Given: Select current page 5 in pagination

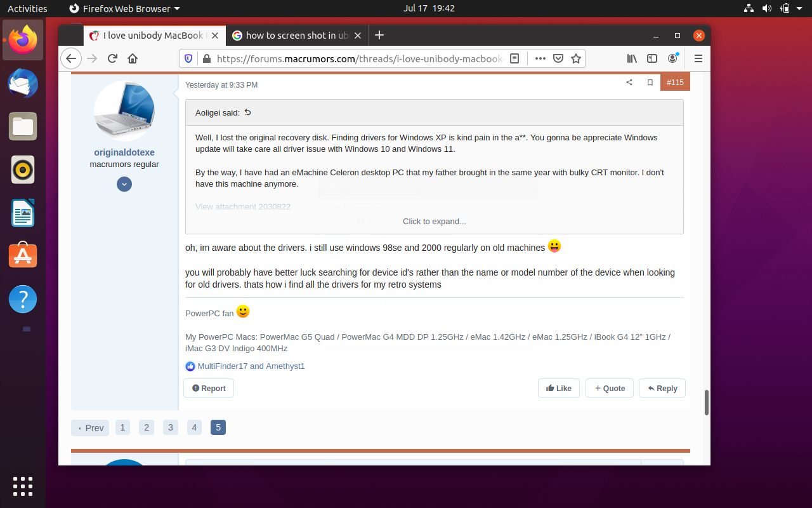Looking at the screenshot, I should click(218, 427).
